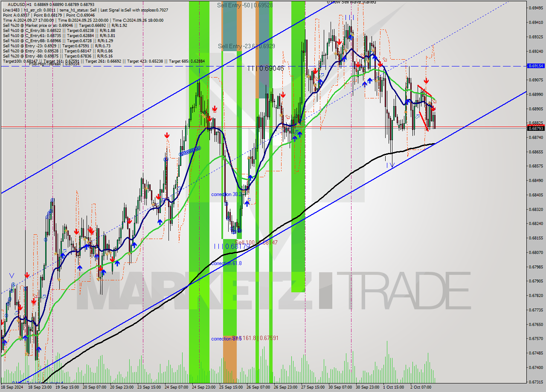The width and height of the screenshot is (546, 392).
Task: Click the 'Sell Entry -23.6 | 0.6929' label
Action: click(x=247, y=46)
